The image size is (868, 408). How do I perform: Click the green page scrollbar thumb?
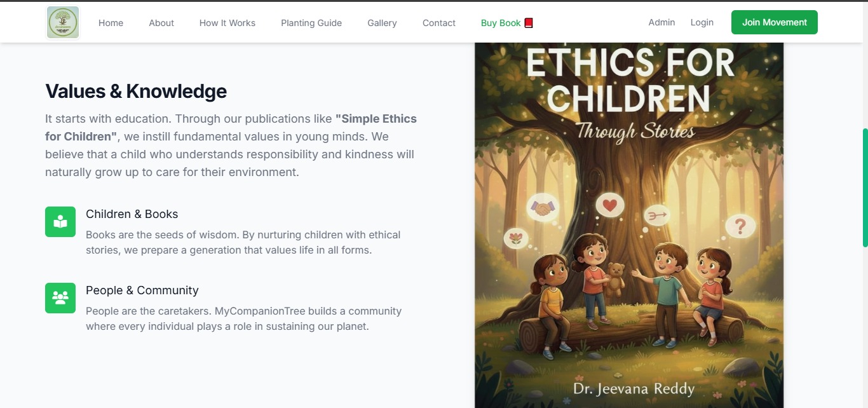pyautogui.click(x=865, y=187)
